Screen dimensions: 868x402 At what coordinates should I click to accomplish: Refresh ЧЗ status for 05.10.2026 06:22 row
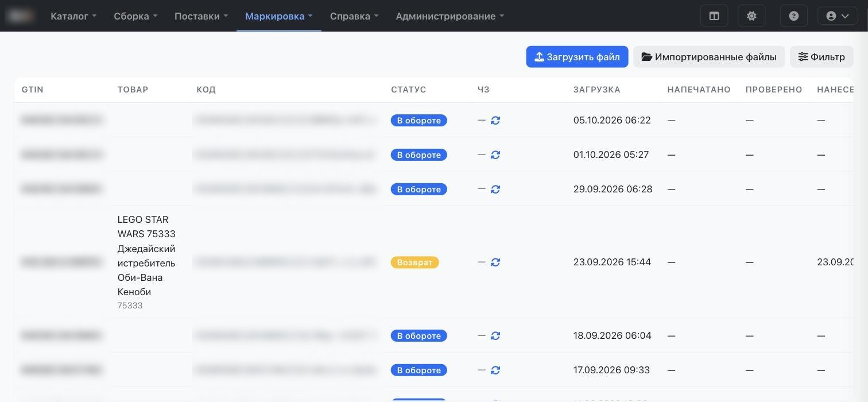pos(495,121)
